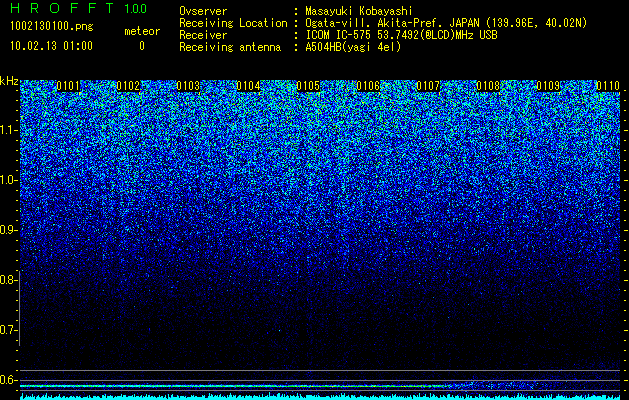Click the 0106 time marker
The image size is (629, 400).
(x=368, y=86)
